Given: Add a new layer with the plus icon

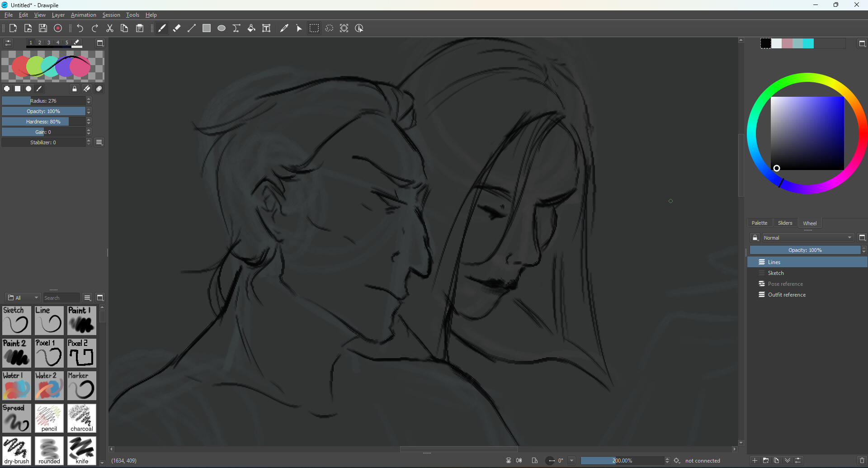Looking at the screenshot, I should [755, 460].
